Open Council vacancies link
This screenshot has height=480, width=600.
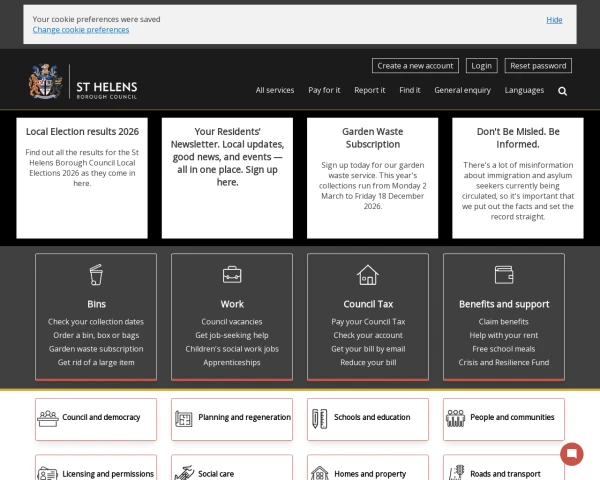click(x=232, y=322)
